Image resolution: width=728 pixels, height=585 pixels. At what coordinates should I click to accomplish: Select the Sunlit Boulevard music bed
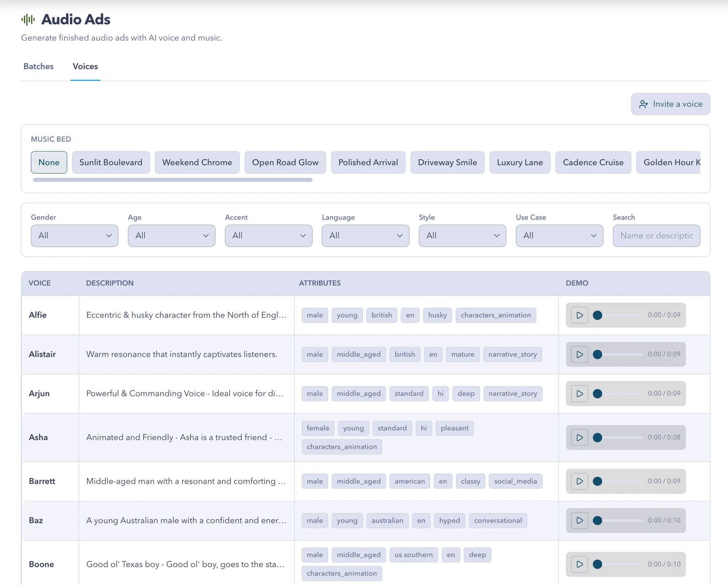[111, 162]
